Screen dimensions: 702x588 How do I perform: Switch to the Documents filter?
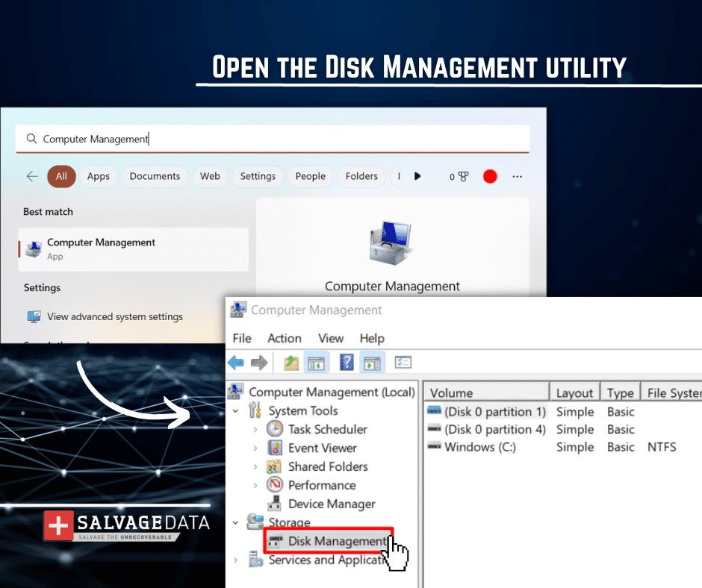click(155, 176)
